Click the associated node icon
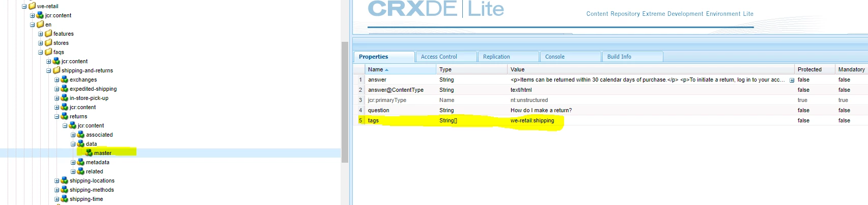868x205 pixels. [x=81, y=135]
